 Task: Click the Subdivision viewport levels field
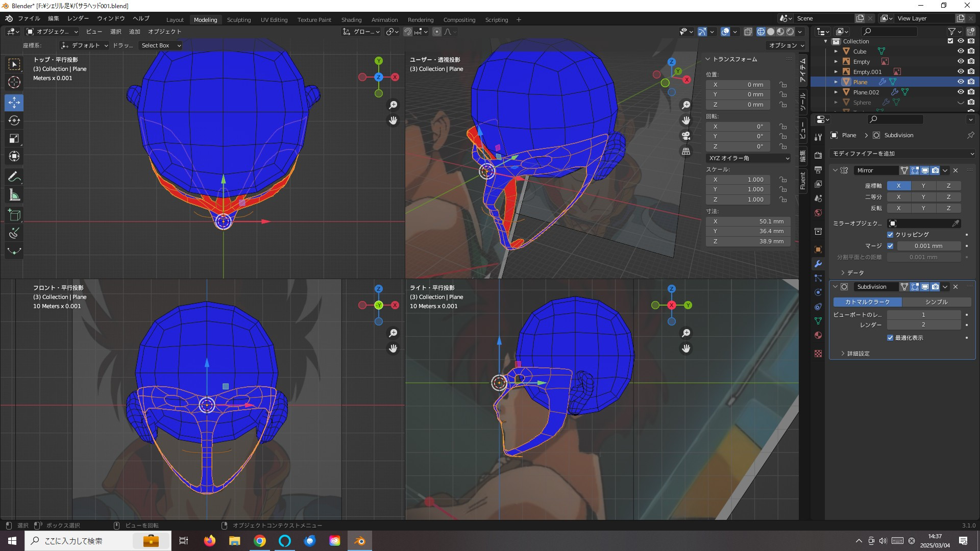tap(923, 315)
